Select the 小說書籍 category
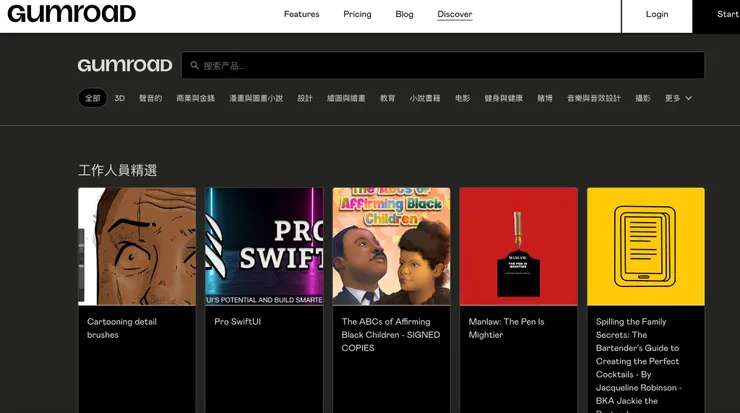Image resolution: width=740 pixels, height=413 pixels. [x=425, y=98]
